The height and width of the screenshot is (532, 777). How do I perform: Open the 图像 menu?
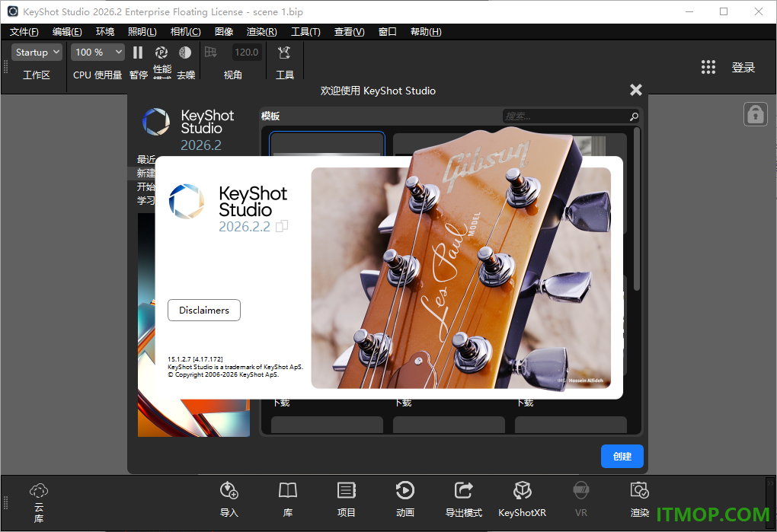224,32
